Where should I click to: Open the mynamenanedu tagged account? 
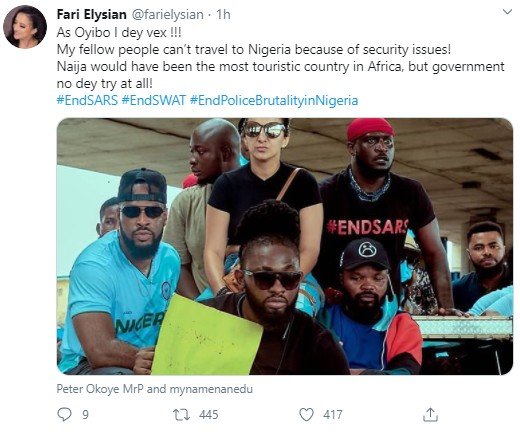point(211,389)
